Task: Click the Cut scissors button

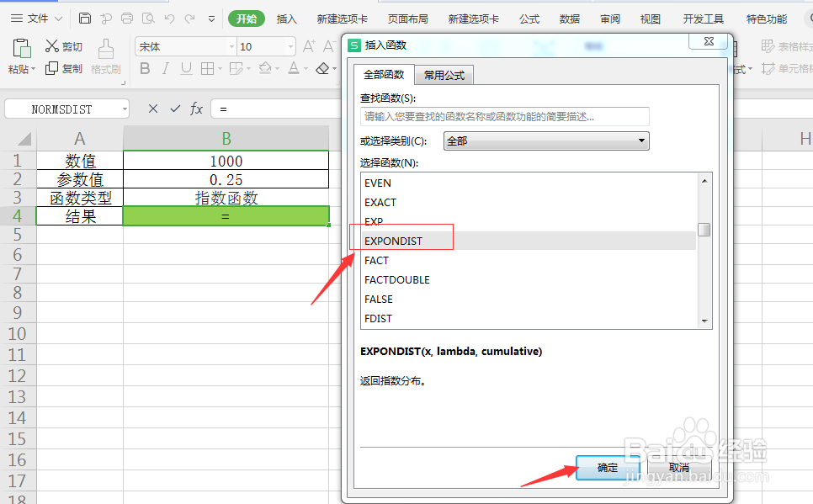Action: 63,46
